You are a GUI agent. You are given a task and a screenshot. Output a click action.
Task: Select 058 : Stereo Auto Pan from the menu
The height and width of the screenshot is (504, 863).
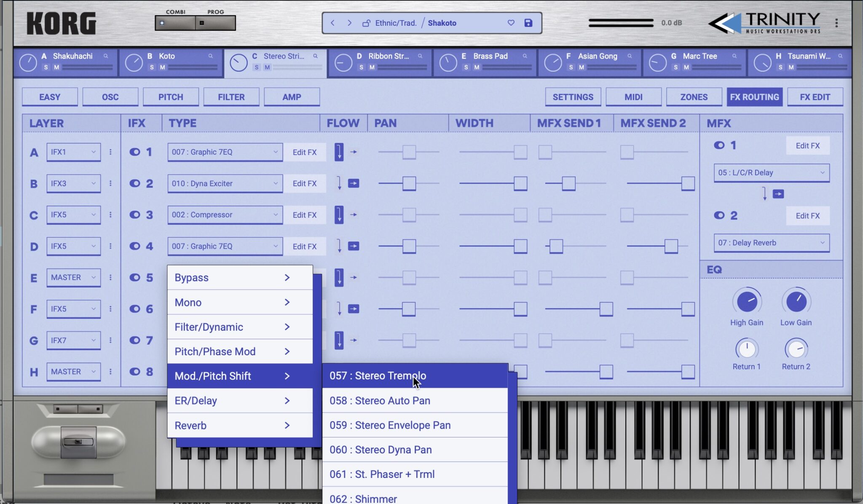[x=380, y=400]
